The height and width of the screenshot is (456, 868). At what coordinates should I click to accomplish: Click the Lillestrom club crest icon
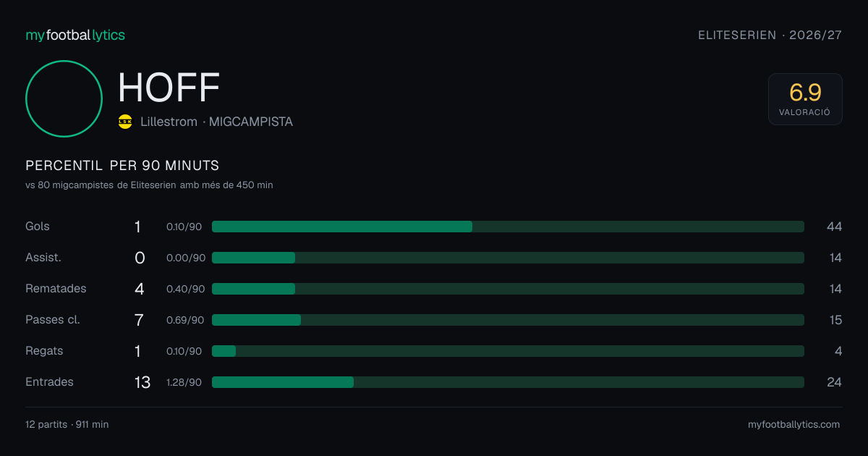125,122
